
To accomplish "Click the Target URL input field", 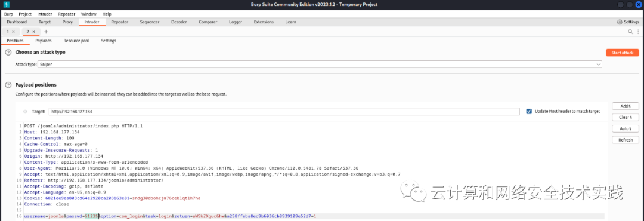I will 284,112.
